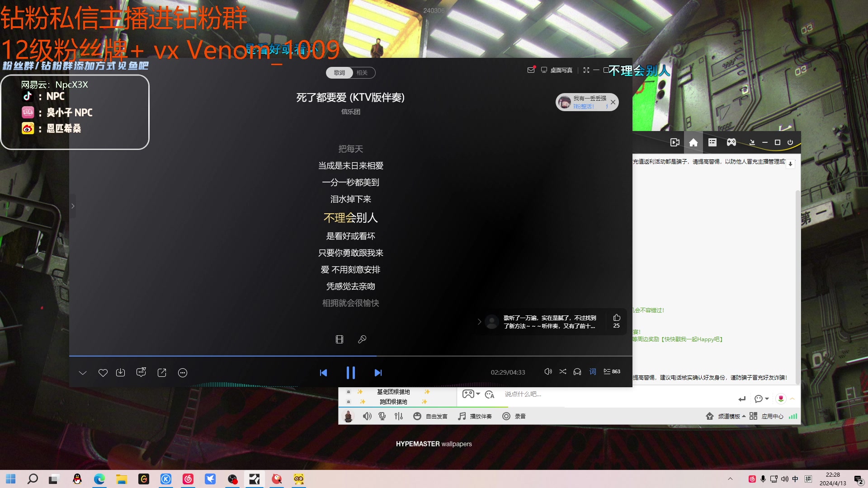Screen dimensions: 868x488
Task: Open the video poster icon below lyrics
Action: pos(340,339)
